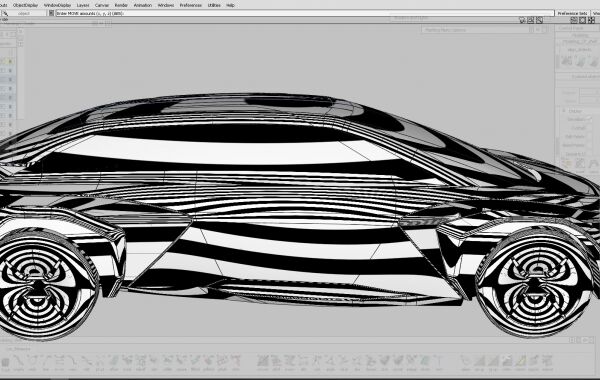Open the Render menu
This screenshot has width=600, height=380.
click(x=121, y=5)
